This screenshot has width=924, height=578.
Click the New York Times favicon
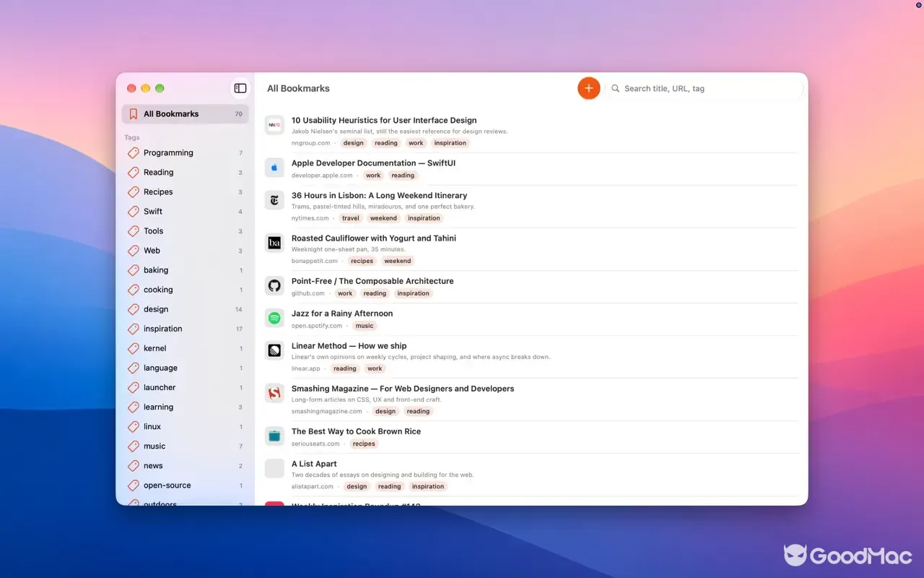[x=274, y=200]
